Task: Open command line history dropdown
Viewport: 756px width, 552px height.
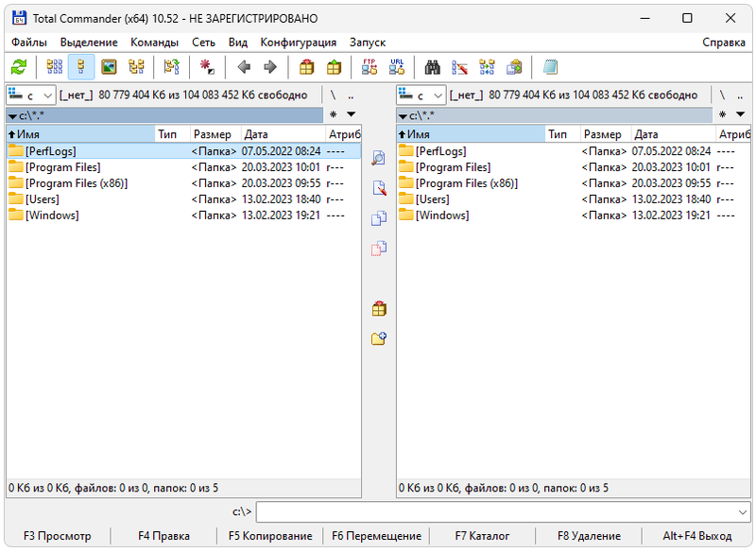Action: [743, 512]
